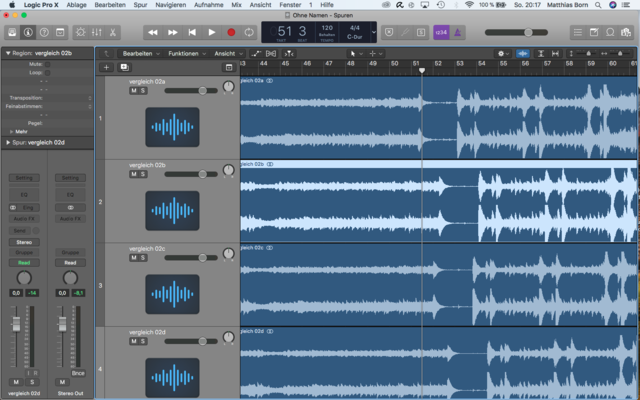Add a new track with plus button
Image resolution: width=640 pixels, height=400 pixels.
point(107,68)
